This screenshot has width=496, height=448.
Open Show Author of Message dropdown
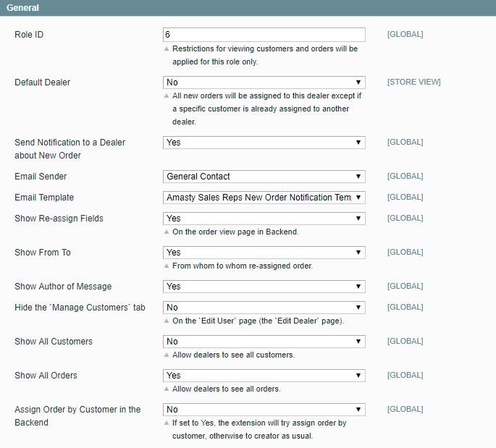(x=264, y=287)
